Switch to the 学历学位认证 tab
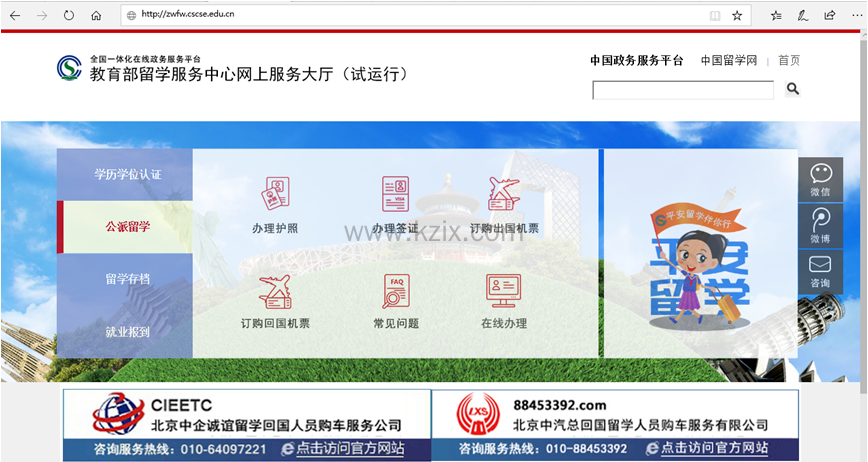This screenshot has height=462, width=868. [125, 174]
